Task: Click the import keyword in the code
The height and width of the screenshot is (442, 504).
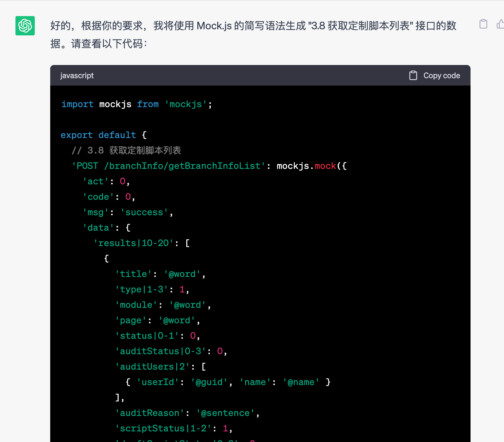Action: (x=77, y=104)
